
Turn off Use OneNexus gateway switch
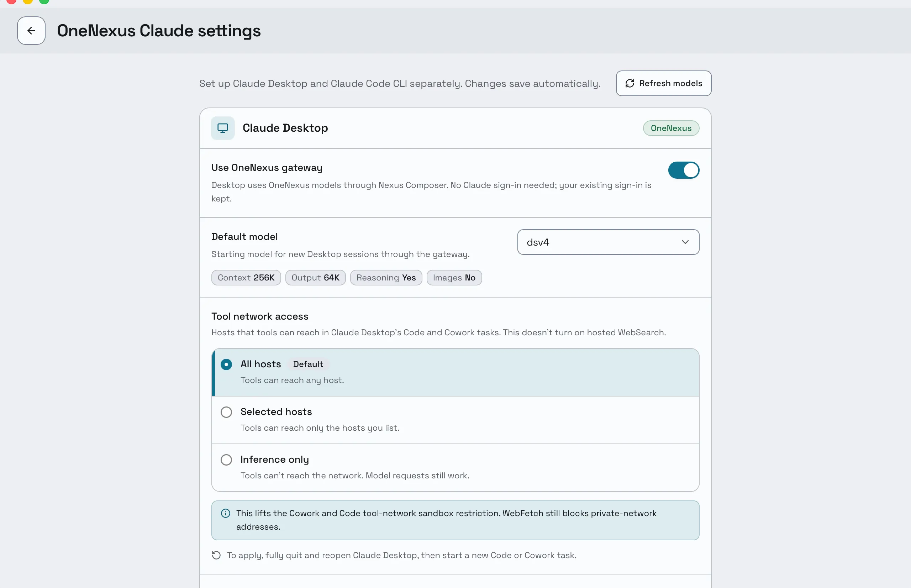[683, 170]
